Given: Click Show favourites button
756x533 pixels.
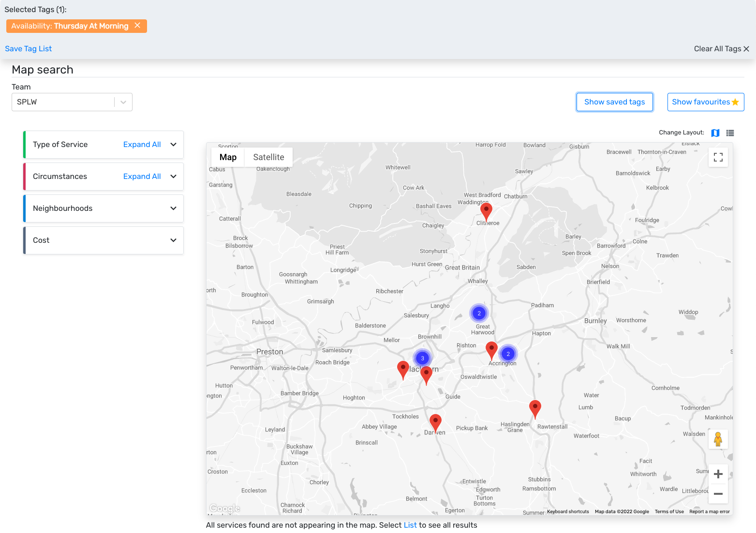Looking at the screenshot, I should (705, 102).
